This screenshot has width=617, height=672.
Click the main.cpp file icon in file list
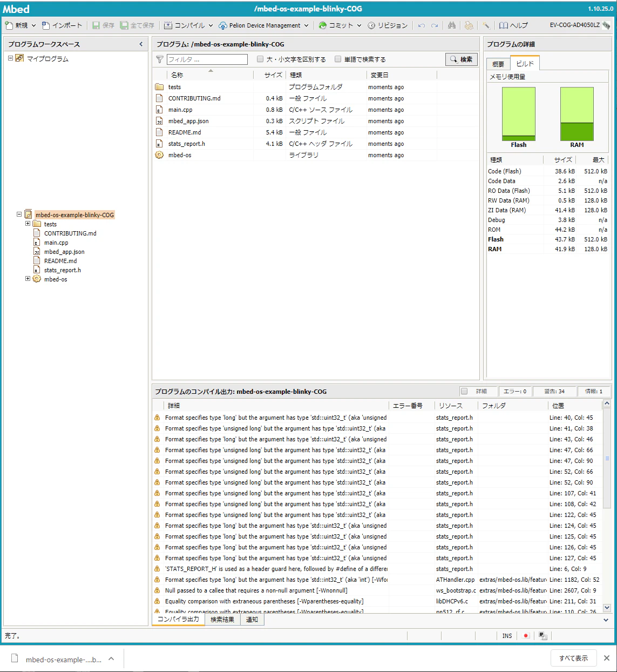click(x=159, y=110)
